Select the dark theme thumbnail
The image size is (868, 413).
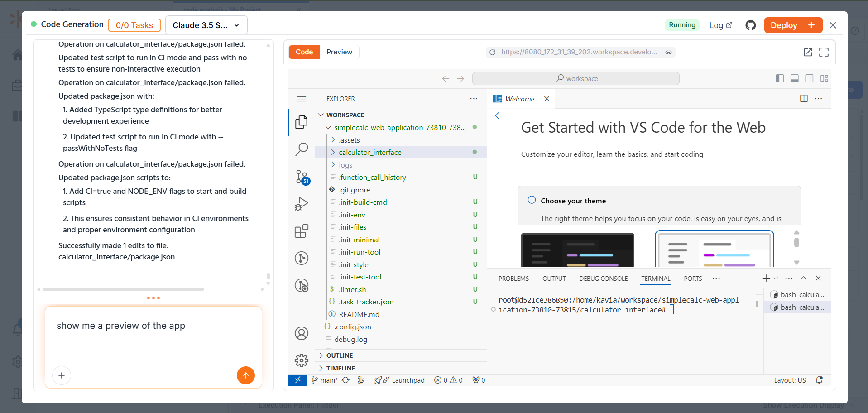(578, 250)
